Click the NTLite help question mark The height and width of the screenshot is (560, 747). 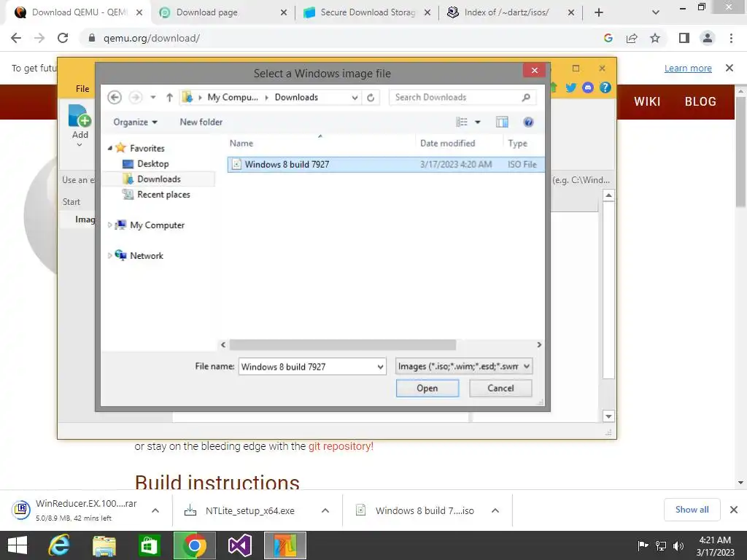click(x=605, y=87)
